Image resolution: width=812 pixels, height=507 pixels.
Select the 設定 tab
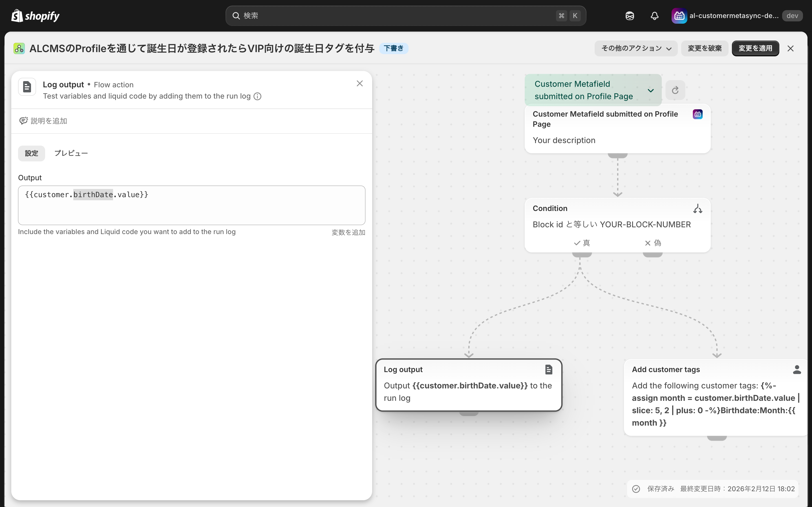pyautogui.click(x=32, y=153)
